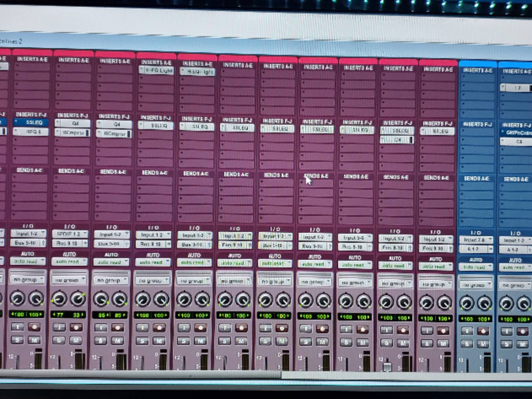Image resolution: width=532 pixels, height=399 pixels.
Task: Click INSERTS F-J header on Input 7-8 strip
Action: coord(477,124)
